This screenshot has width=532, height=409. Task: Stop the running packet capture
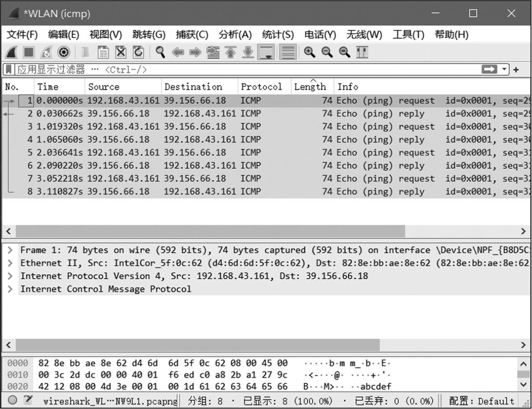29,52
